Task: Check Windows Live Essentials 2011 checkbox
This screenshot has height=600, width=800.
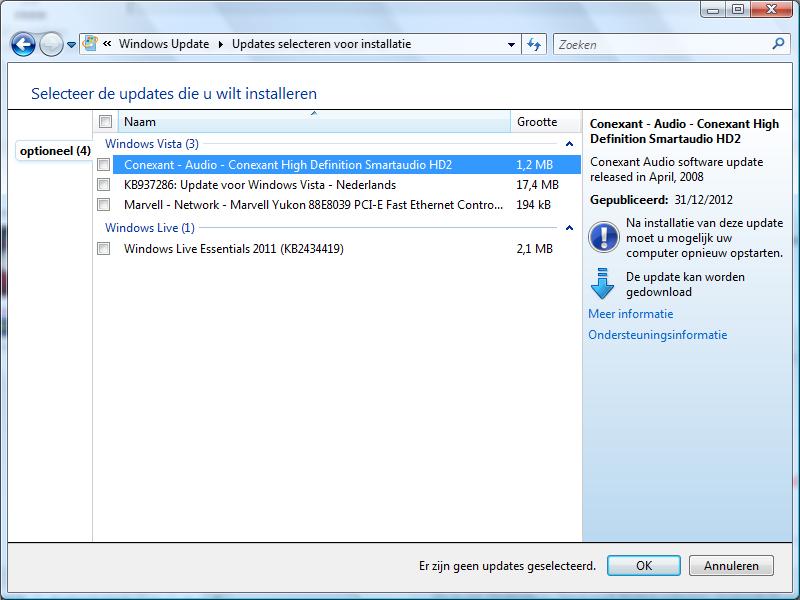Action: (104, 248)
